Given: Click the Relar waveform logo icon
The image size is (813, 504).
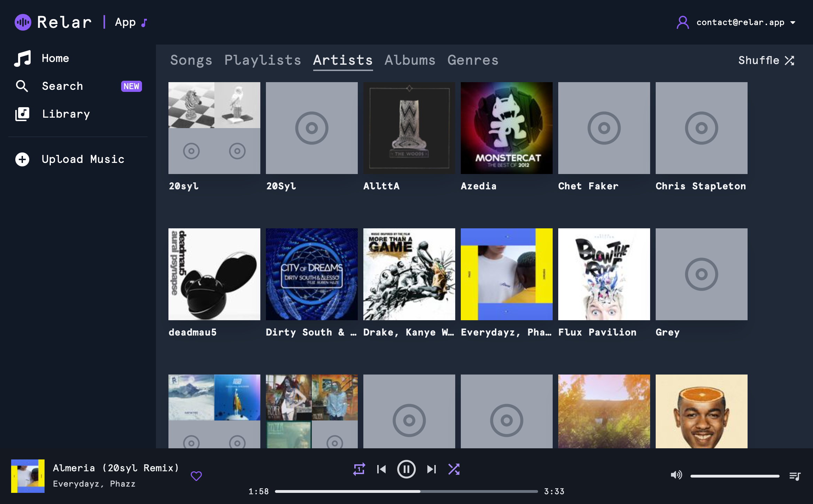Looking at the screenshot, I should (x=23, y=22).
